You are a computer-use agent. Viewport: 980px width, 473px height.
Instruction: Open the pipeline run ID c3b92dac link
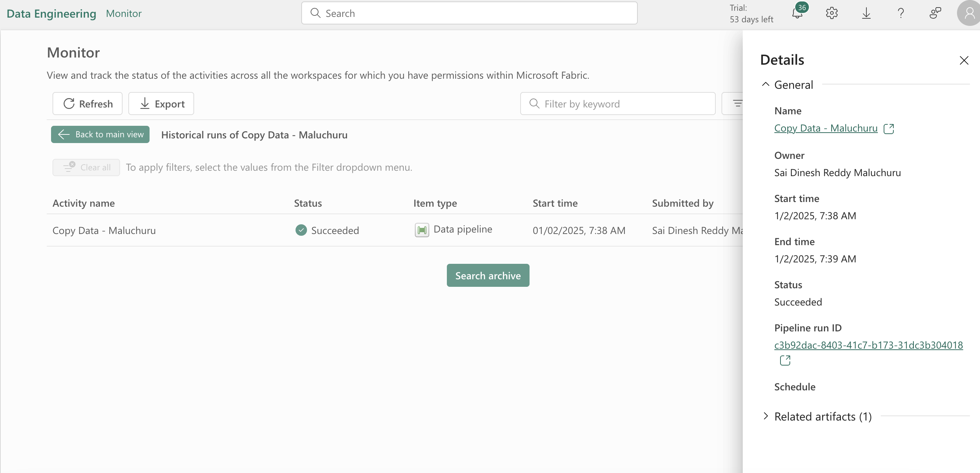tap(869, 345)
